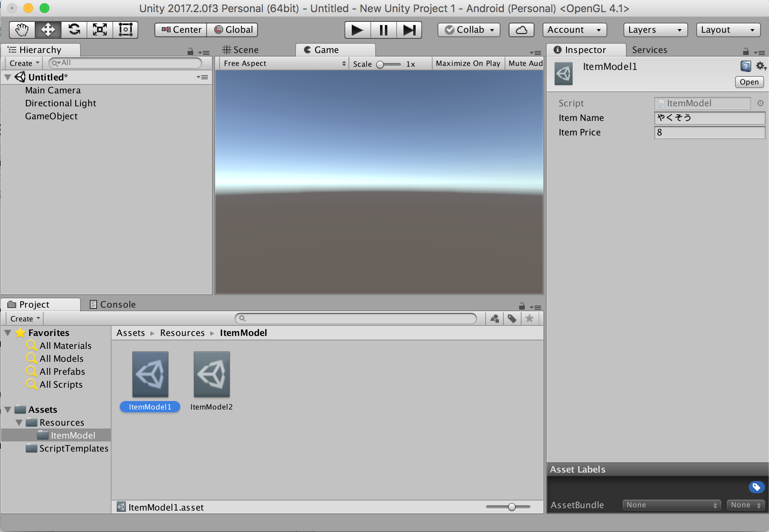
Task: Open the Free Aspect dropdown
Action: pos(284,63)
